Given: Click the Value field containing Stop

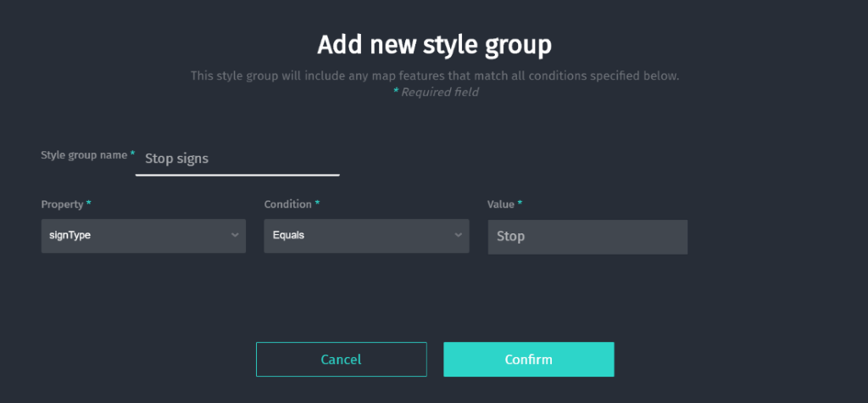Looking at the screenshot, I should (587, 237).
